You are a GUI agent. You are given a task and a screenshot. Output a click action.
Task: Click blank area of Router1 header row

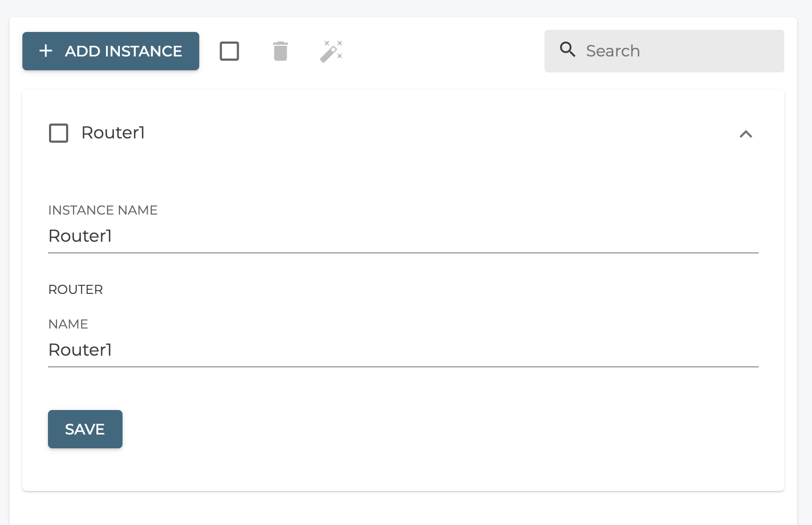(426, 133)
